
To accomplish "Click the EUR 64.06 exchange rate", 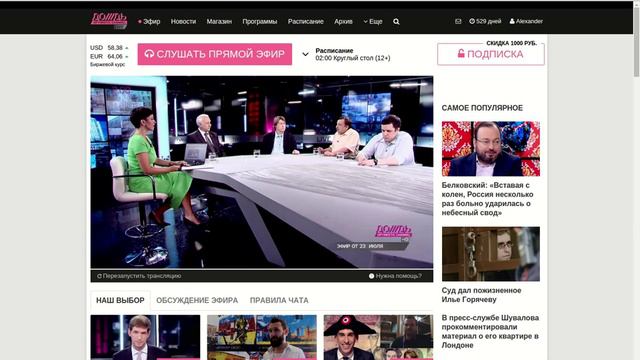I will tap(109, 56).
